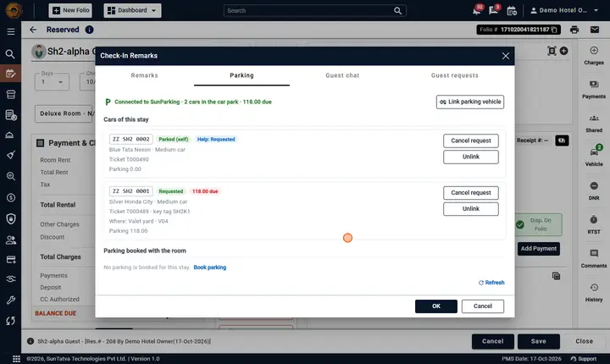Image resolution: width=610 pixels, height=364 pixels.
Task: Click the apps grid icon in status bar
Action: click(16, 359)
